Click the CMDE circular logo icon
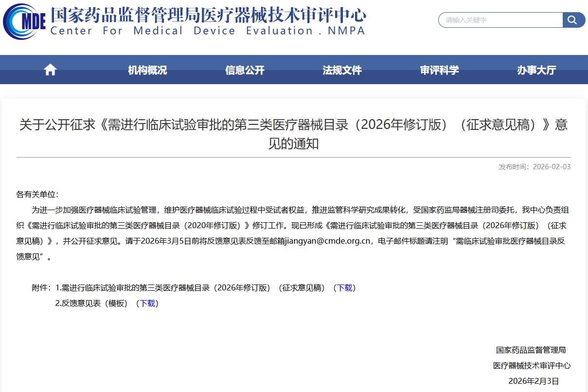The width and height of the screenshot is (588, 392). 24,22
